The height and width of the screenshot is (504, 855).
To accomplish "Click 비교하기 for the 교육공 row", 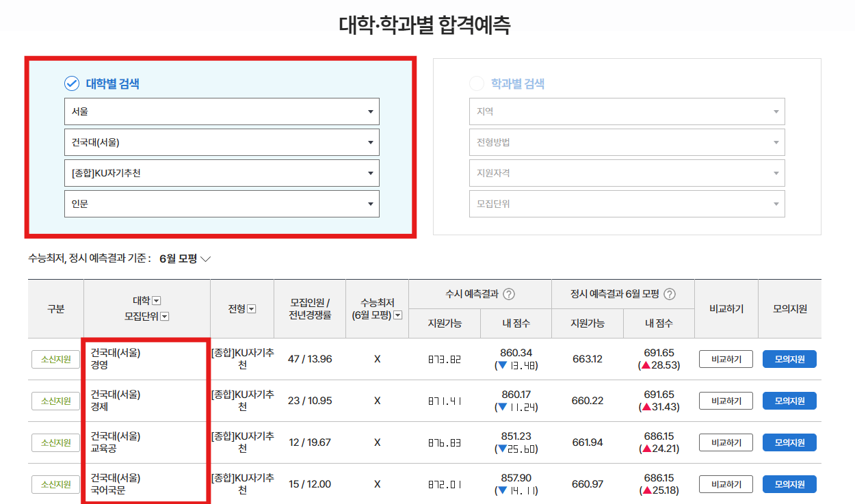I will pyautogui.click(x=726, y=442).
